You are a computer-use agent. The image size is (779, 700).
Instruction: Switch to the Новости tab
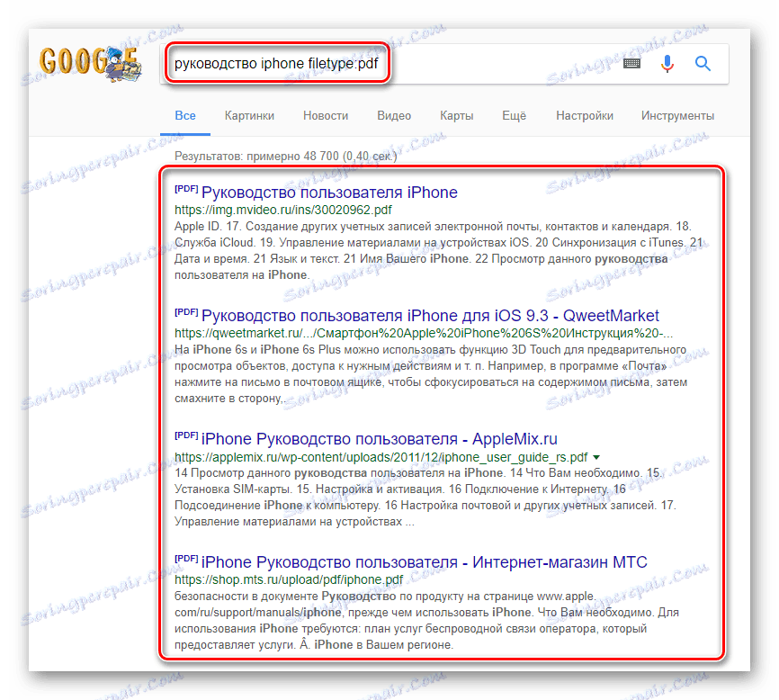click(x=326, y=116)
